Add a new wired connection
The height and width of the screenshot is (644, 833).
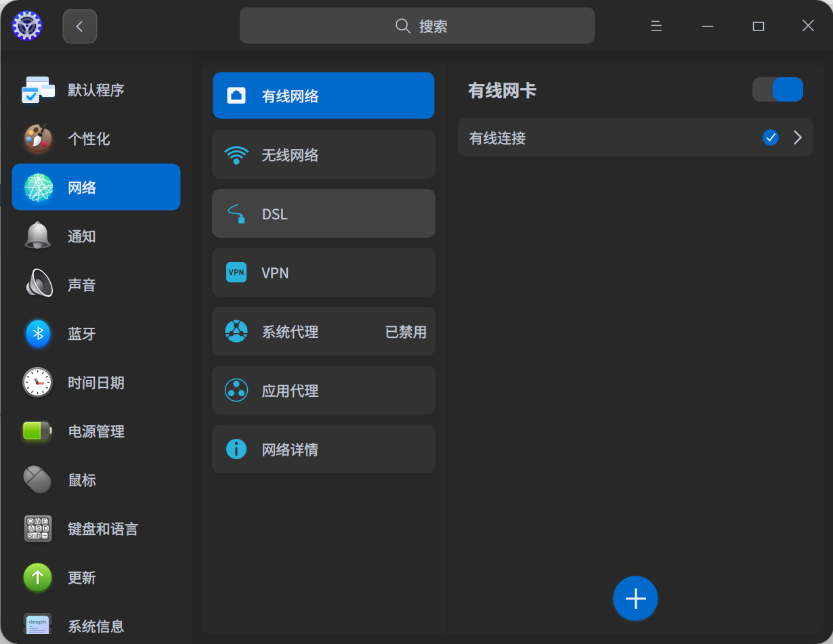pos(635,599)
